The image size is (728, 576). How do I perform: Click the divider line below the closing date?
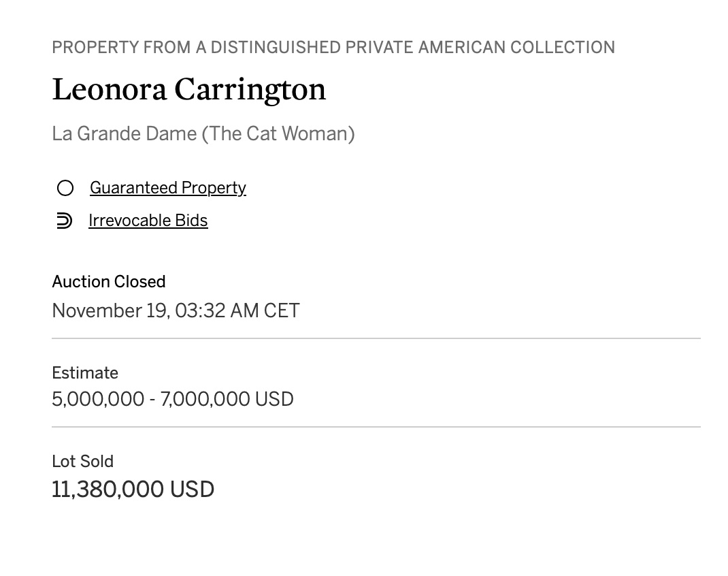pyautogui.click(x=376, y=338)
